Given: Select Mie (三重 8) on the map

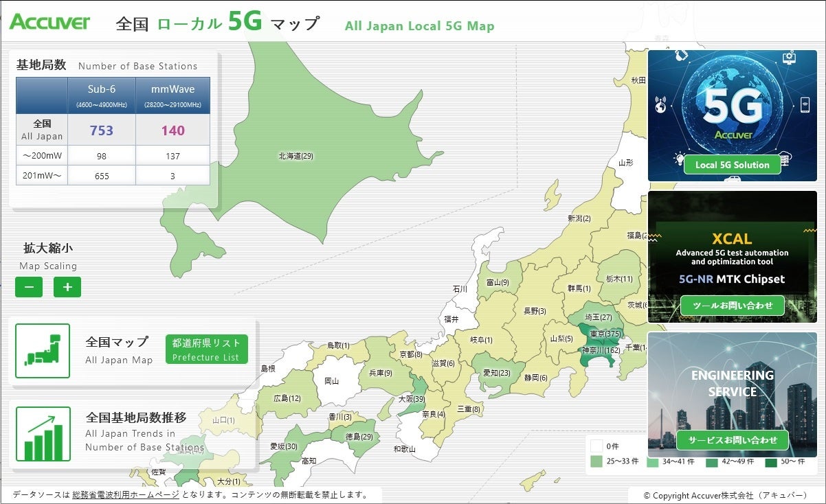Looking at the screenshot, I should 469,409.
